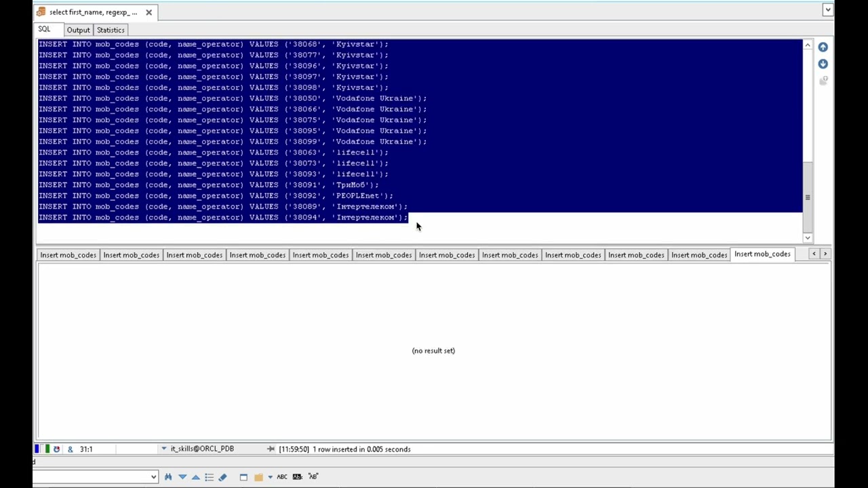This screenshot has width=868, height=488.
Task: Click the 1 row inserted status message
Action: coord(361,449)
